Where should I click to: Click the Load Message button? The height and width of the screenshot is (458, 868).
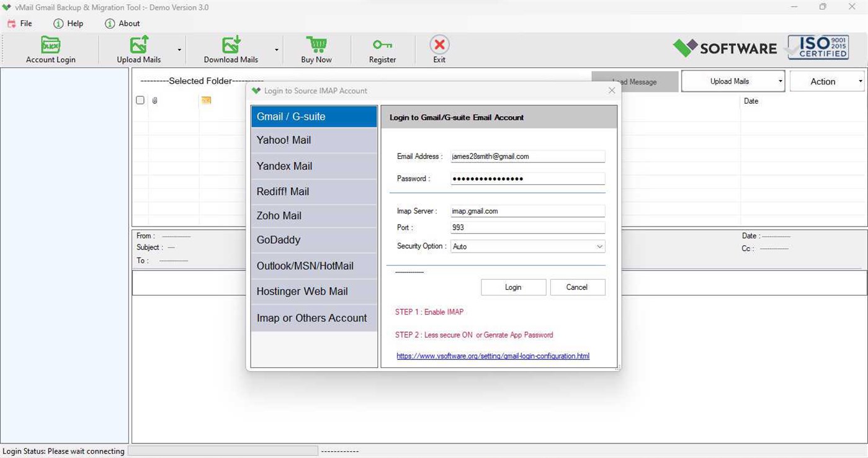pos(635,81)
